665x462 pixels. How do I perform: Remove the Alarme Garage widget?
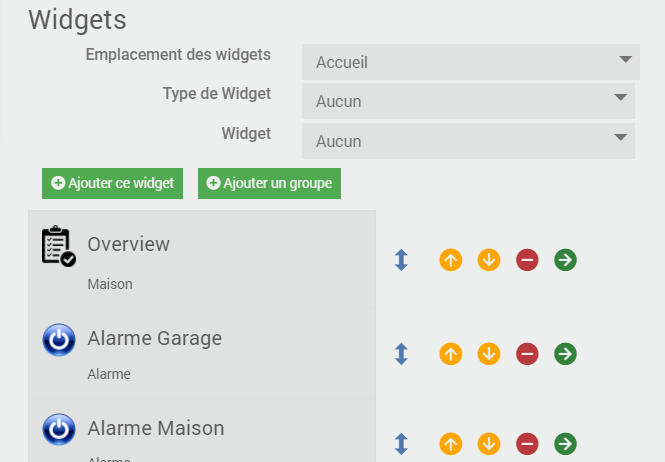click(527, 353)
